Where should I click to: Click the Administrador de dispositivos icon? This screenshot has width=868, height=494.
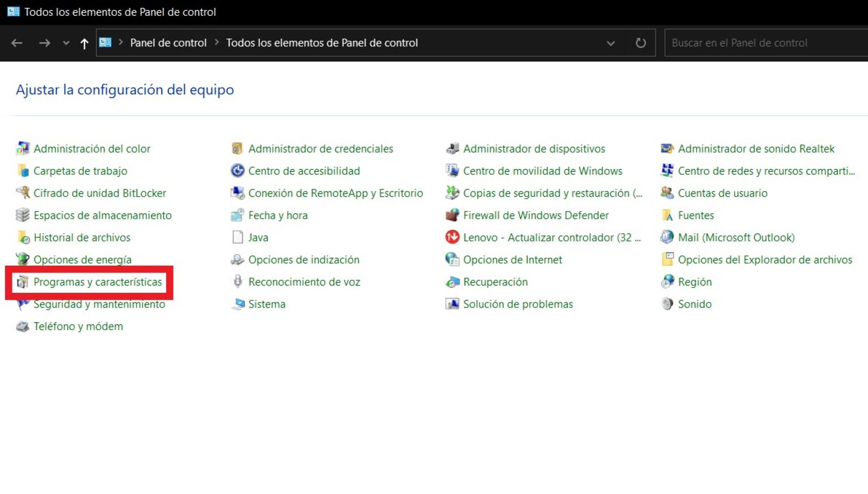point(452,149)
